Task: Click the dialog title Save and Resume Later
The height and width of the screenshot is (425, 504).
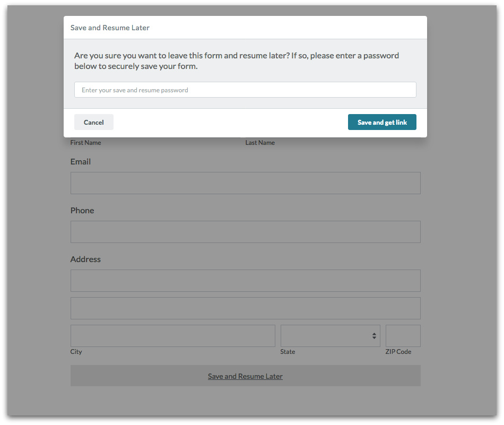Action: tap(110, 28)
